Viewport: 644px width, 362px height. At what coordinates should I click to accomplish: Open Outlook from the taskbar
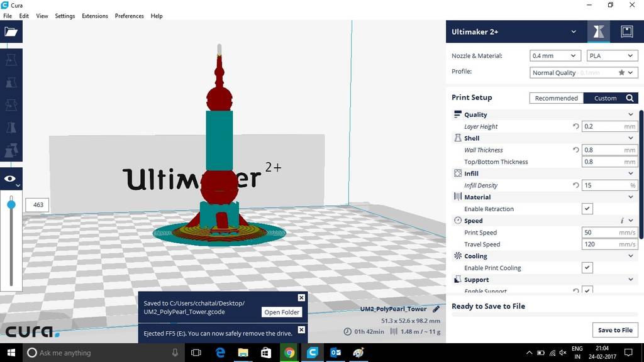click(335, 353)
